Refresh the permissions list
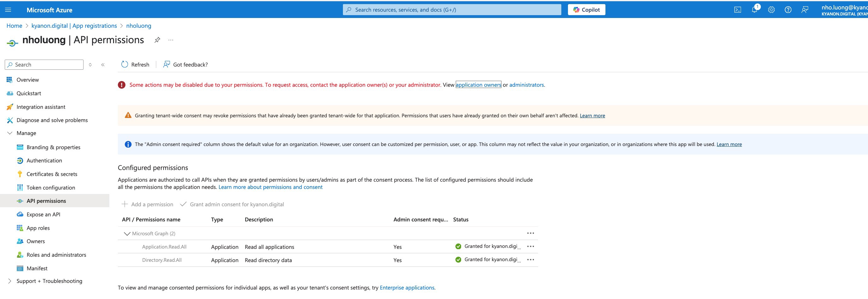Viewport: 868px width, 299px height. click(135, 64)
